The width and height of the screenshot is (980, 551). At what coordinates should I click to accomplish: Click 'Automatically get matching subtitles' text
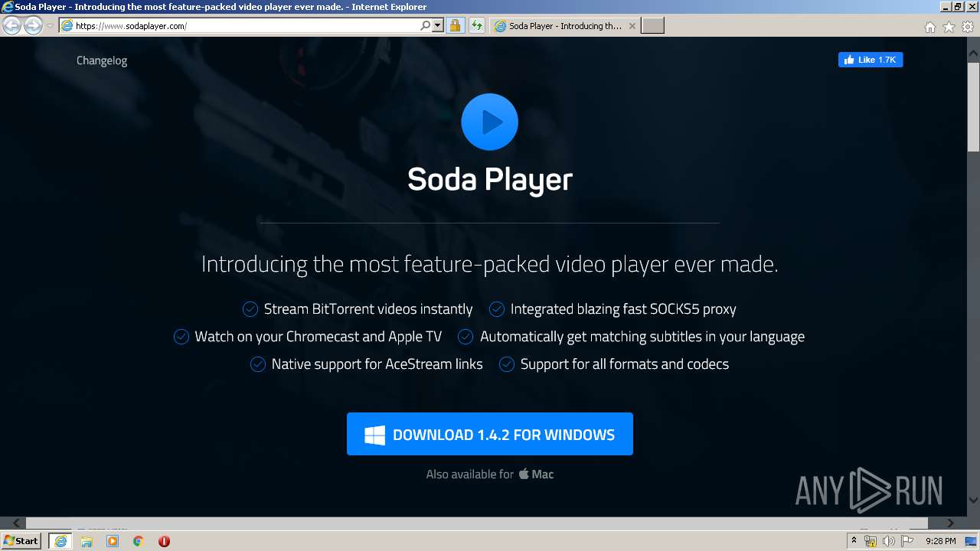(x=642, y=337)
